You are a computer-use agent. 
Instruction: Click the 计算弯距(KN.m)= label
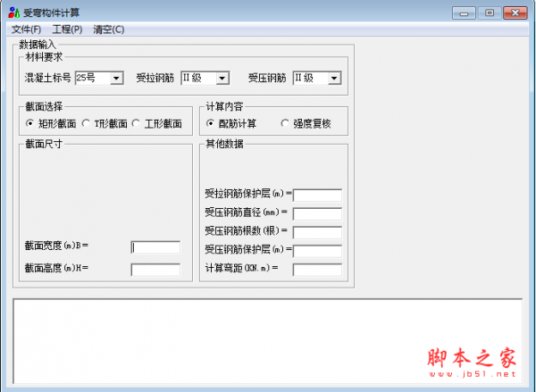241,268
